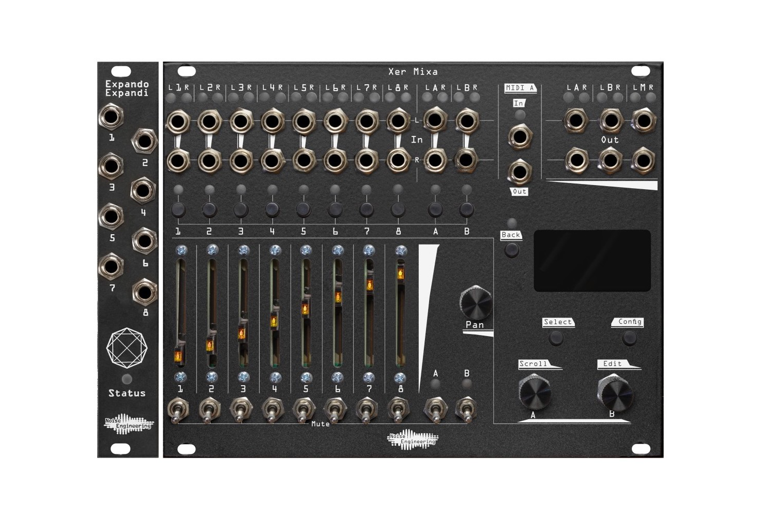
Task: Click the channel 5 right input jack
Action: 303,161
